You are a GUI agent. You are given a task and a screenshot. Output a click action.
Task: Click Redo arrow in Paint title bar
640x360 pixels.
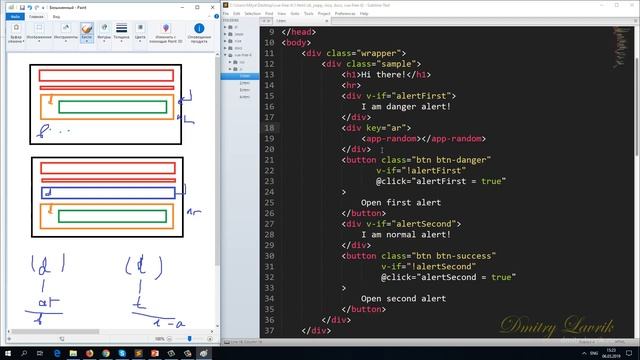(x=36, y=7)
